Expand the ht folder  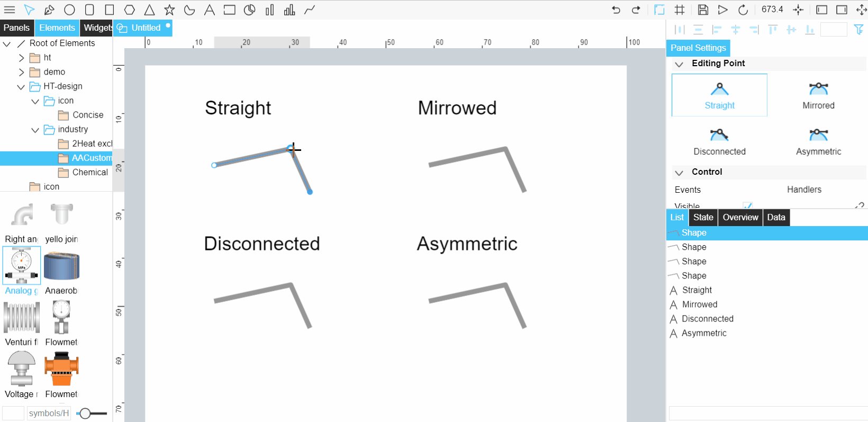(21, 58)
